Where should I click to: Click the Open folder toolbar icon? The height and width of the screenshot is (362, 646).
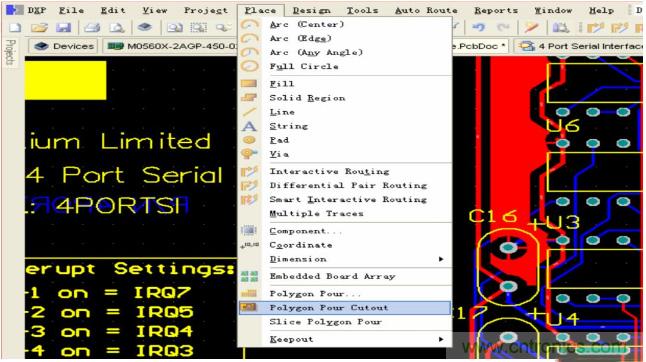tap(40, 28)
